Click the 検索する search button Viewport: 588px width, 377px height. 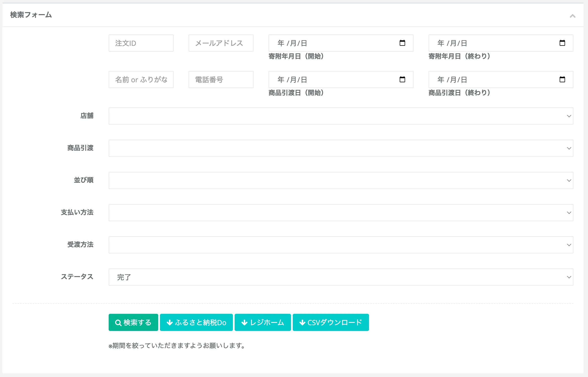[x=133, y=322]
